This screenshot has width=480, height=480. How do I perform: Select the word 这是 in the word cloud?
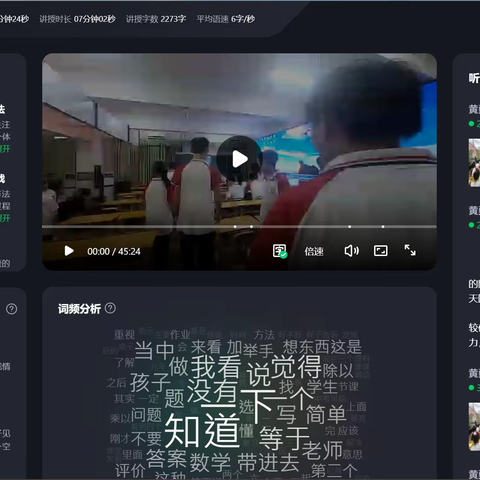346,347
